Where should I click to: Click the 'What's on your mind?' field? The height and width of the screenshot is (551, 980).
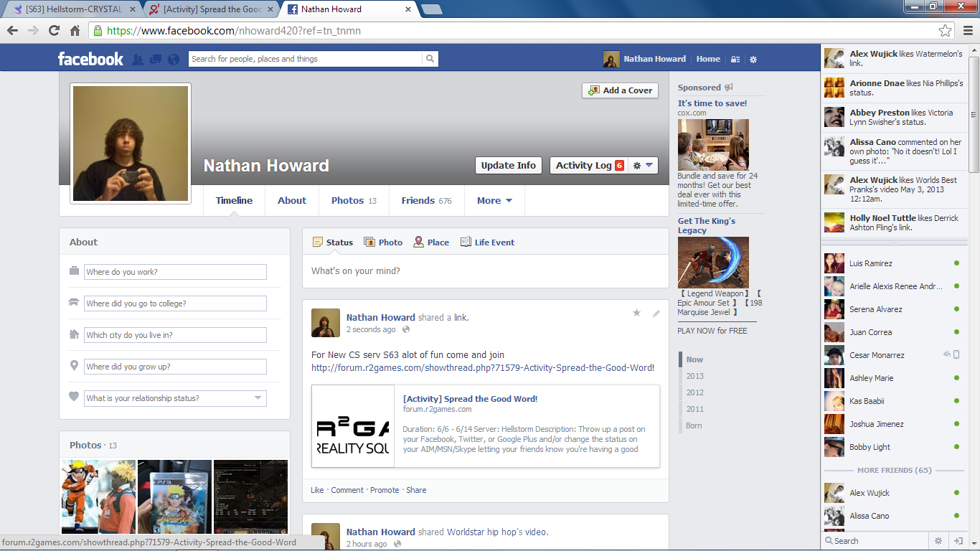click(485, 271)
